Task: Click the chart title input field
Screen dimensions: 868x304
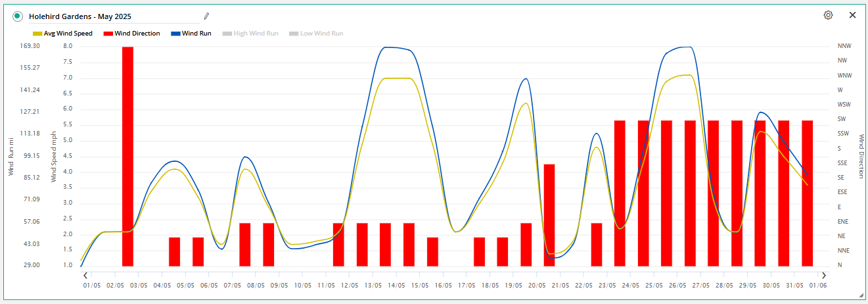Action: point(112,16)
